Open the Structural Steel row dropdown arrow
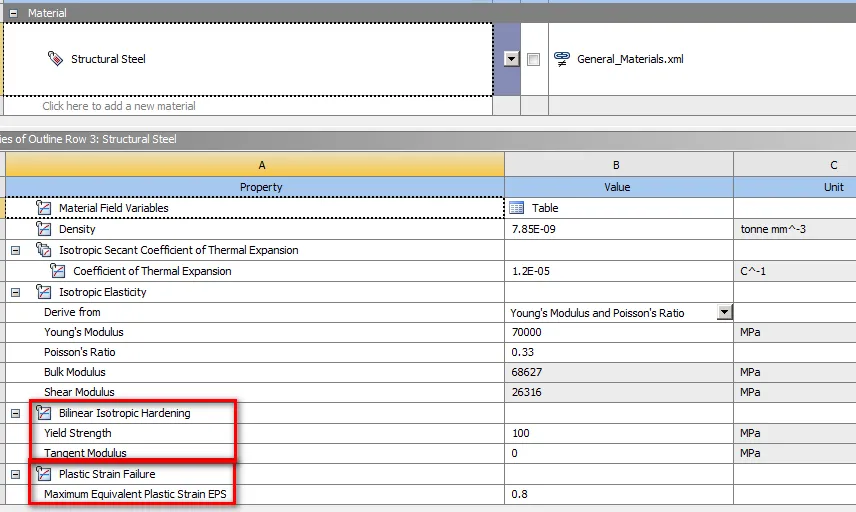The height and width of the screenshot is (512, 856). tap(512, 59)
